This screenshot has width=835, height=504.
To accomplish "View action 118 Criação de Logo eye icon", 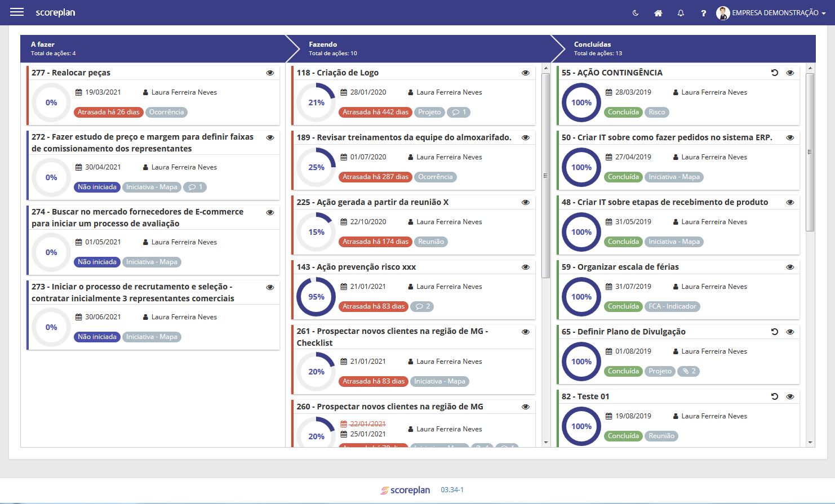I will [x=526, y=73].
